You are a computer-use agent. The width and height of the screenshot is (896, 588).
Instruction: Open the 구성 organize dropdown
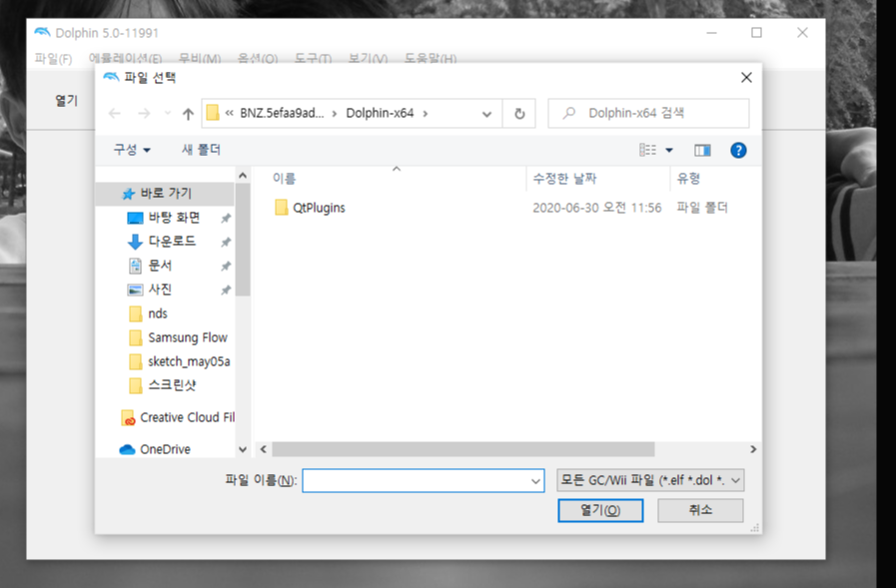tap(132, 150)
